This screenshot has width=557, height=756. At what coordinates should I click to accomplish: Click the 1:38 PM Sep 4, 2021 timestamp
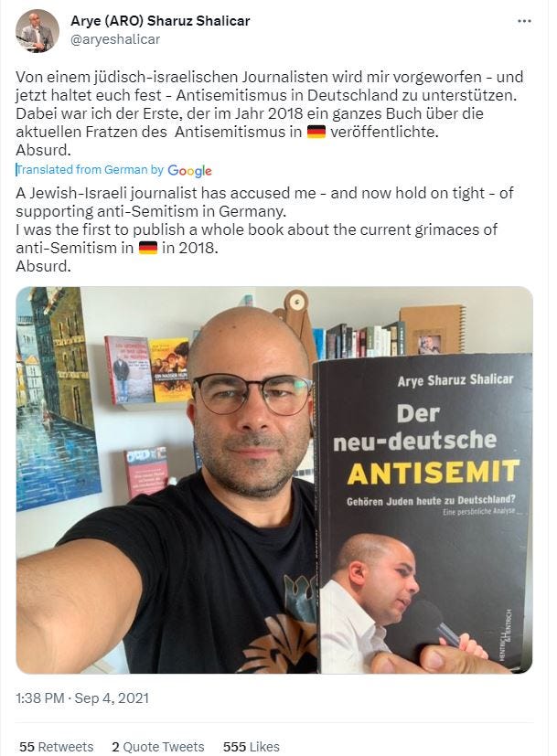click(82, 698)
